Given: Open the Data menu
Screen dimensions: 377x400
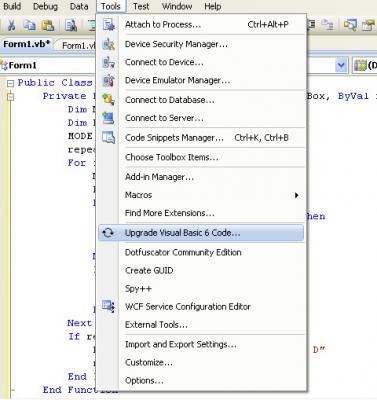Looking at the screenshot, I should [79, 6].
